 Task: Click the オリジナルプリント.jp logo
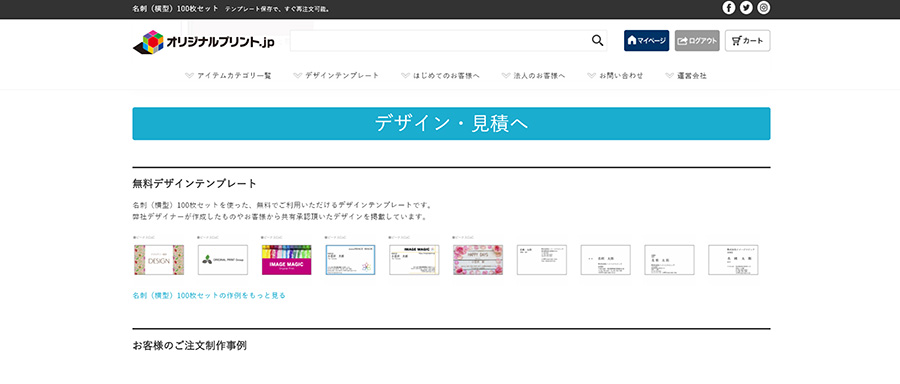click(203, 42)
